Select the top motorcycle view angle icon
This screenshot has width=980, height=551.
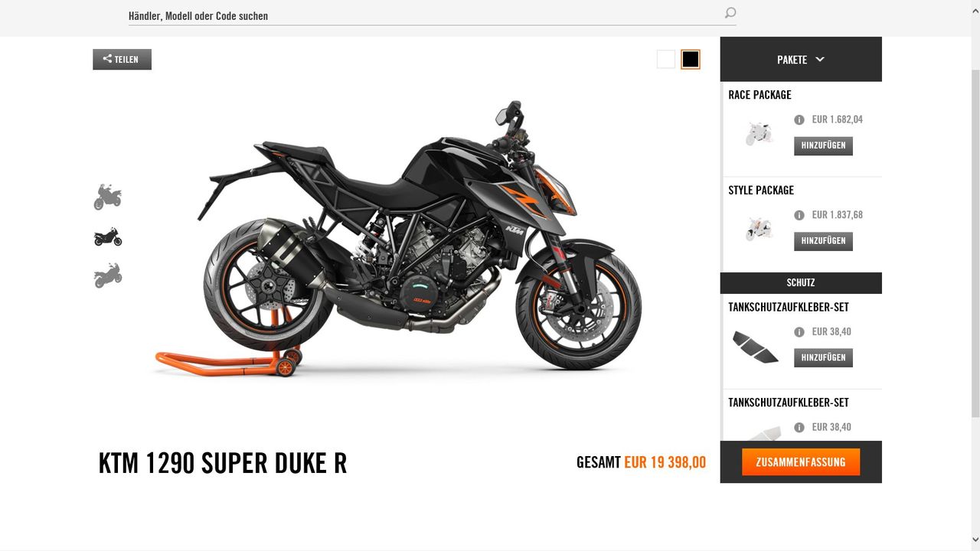tap(108, 197)
